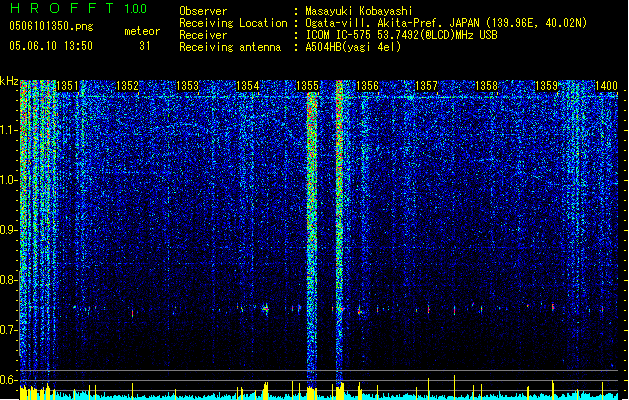Click the 1.0 kHz frequency tick label
The height and width of the screenshot is (400, 629).
[9, 181]
